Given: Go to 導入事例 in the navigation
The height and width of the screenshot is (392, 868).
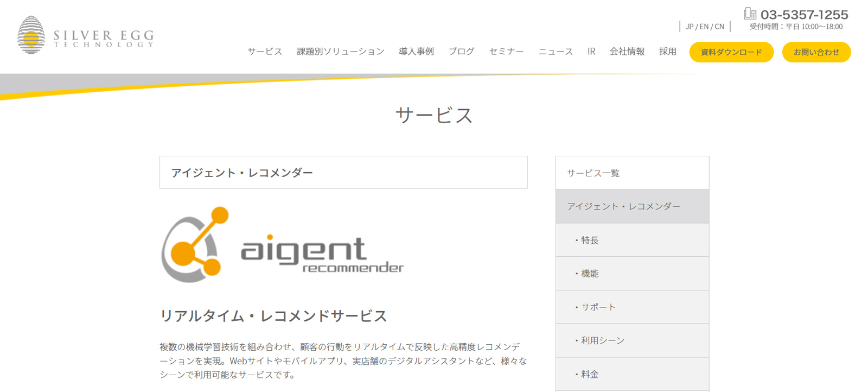Looking at the screenshot, I should [x=416, y=52].
